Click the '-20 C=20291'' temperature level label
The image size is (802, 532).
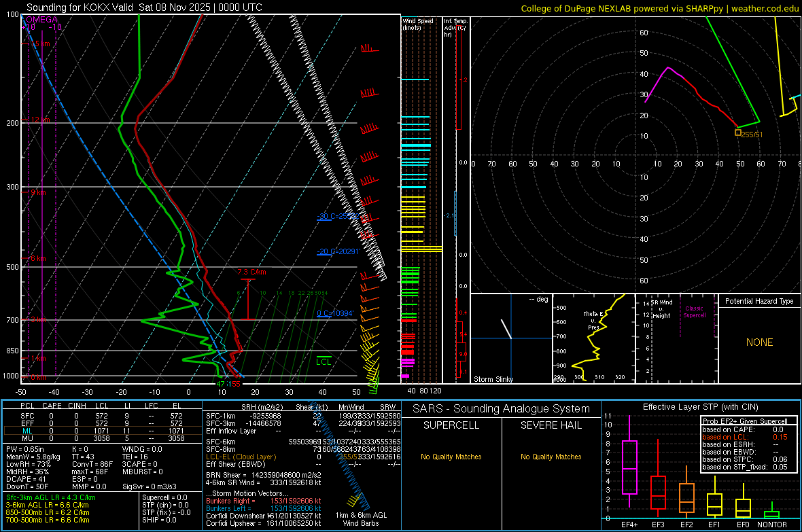338,251
